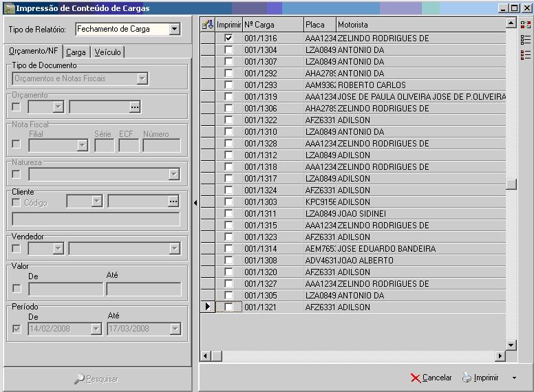Click the uncheck all rows icon
This screenshot has width=534, height=392.
tap(526, 40)
